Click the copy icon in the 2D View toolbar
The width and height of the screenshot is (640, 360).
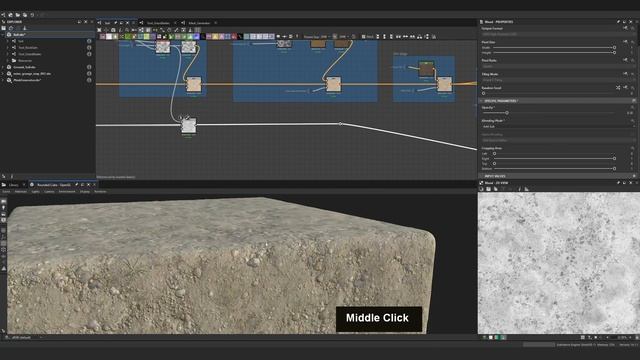[x=496, y=189]
